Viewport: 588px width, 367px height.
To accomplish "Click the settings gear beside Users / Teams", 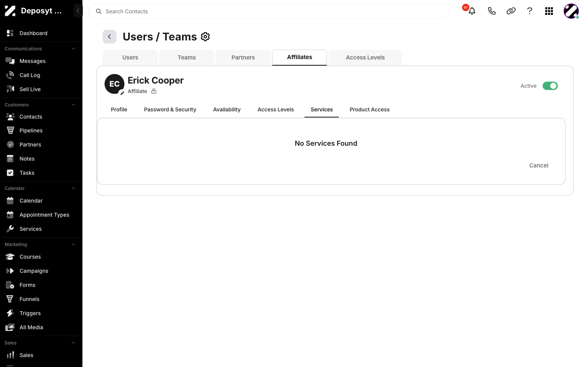I will [205, 37].
